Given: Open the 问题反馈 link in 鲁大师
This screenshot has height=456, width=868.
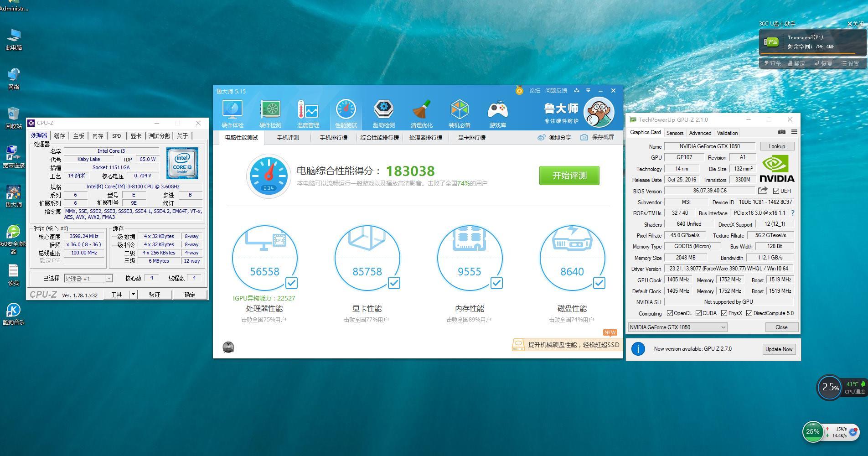Looking at the screenshot, I should coord(556,90).
